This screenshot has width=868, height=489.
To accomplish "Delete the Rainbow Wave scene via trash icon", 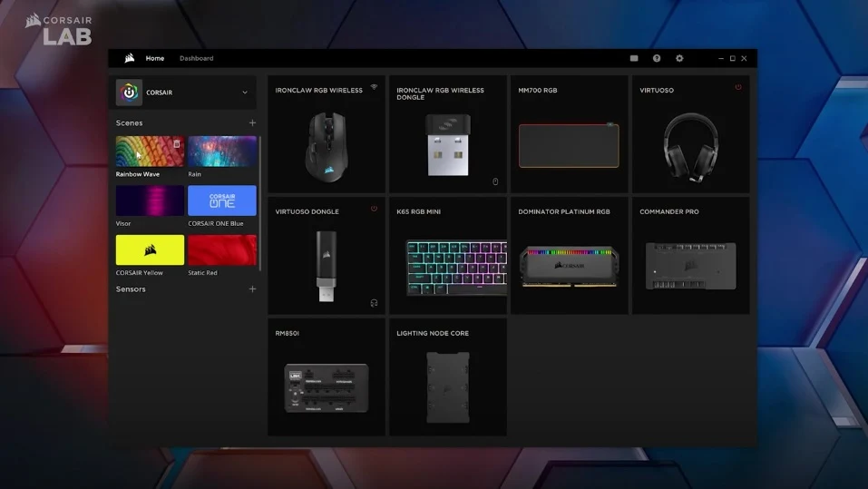I will 177,144.
